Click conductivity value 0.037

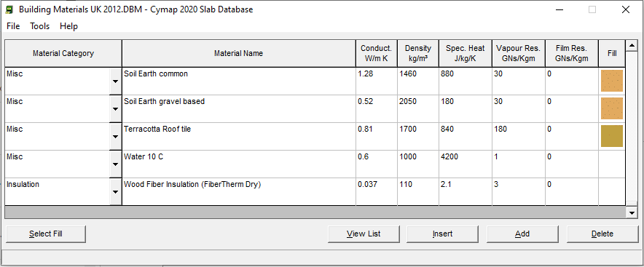point(368,184)
